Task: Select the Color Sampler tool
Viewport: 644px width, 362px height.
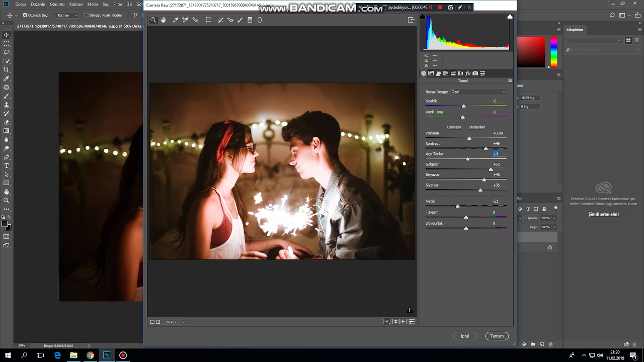Action: click(x=185, y=20)
